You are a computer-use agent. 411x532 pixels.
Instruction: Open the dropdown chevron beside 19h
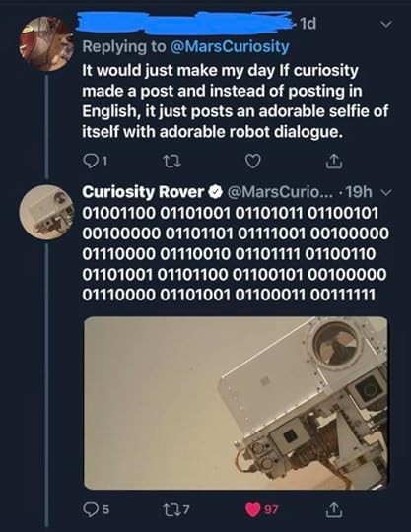[386, 192]
